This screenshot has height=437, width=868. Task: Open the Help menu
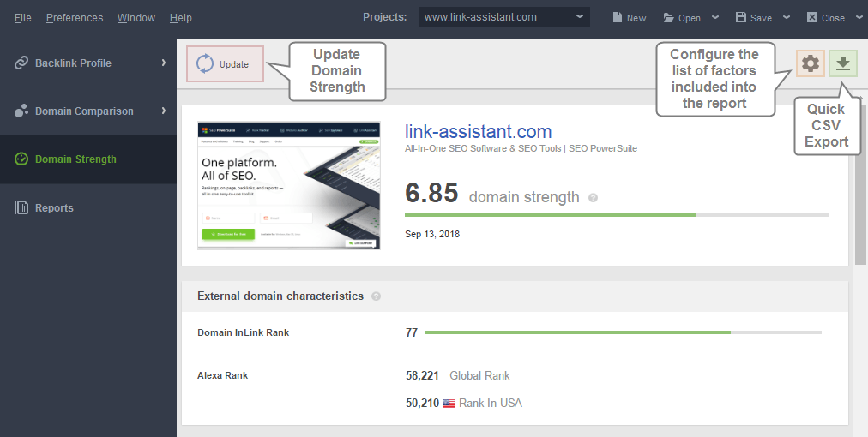click(180, 18)
